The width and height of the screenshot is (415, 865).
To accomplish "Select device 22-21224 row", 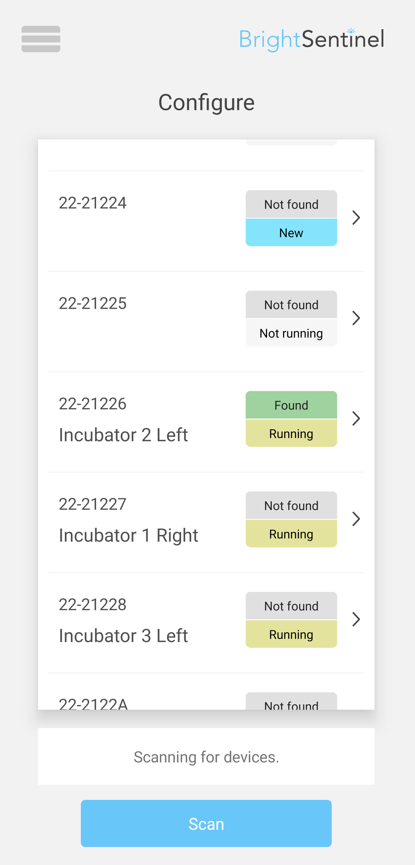I will pyautogui.click(x=206, y=221).
